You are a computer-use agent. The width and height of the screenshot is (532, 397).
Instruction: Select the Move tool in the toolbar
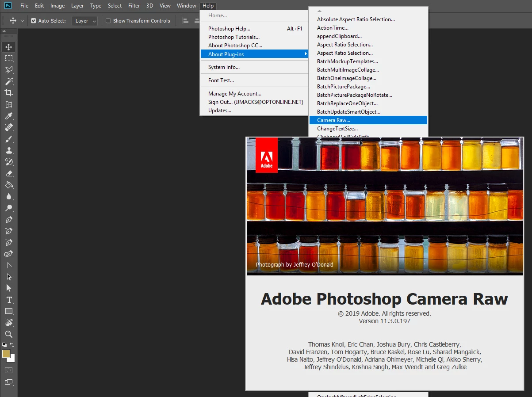tap(9, 47)
